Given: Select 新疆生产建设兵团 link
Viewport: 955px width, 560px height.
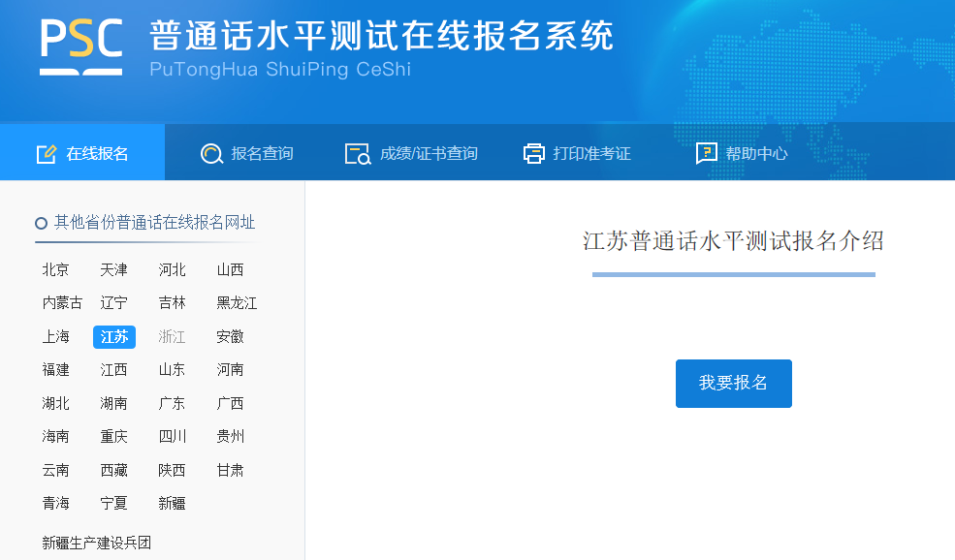Looking at the screenshot, I should [x=97, y=543].
